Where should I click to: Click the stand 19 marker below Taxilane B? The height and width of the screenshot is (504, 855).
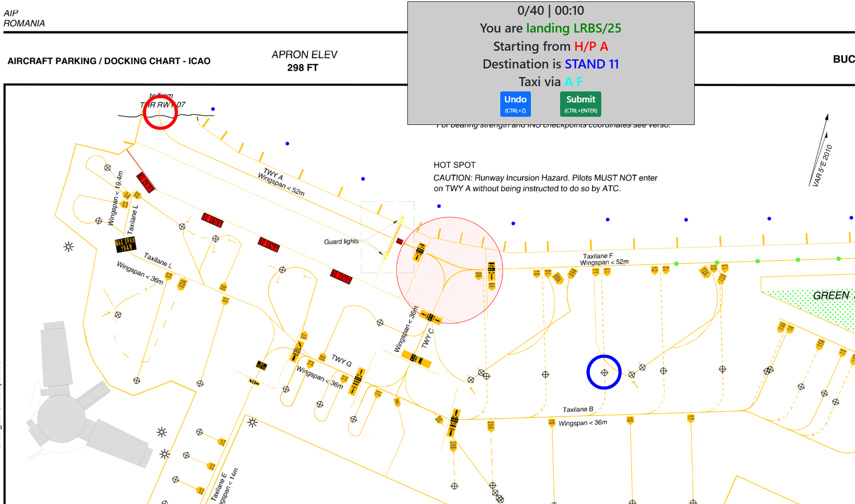[551, 422]
